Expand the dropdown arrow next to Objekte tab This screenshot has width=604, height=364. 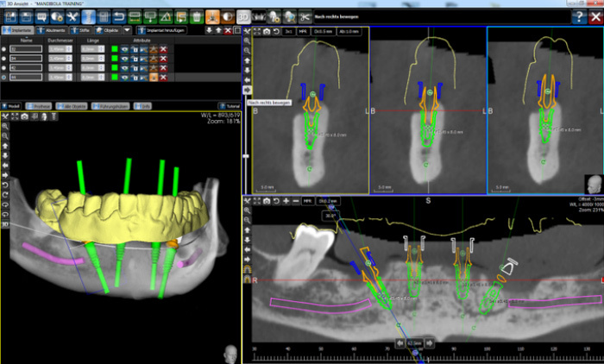(128, 30)
